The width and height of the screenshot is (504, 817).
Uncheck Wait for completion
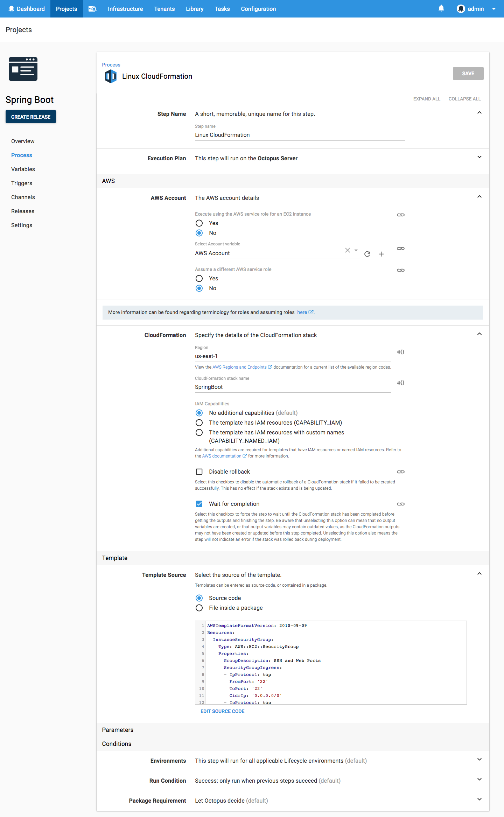pyautogui.click(x=199, y=504)
